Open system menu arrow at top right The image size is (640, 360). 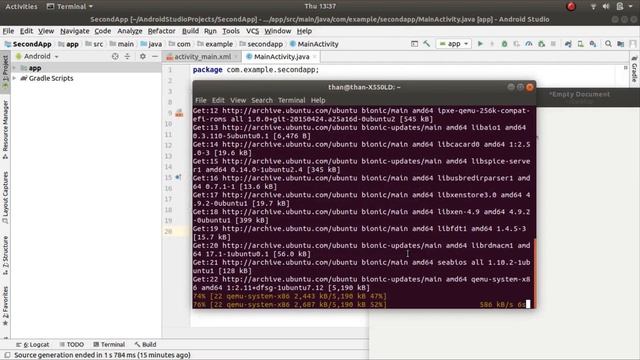pyautogui.click(x=631, y=7)
